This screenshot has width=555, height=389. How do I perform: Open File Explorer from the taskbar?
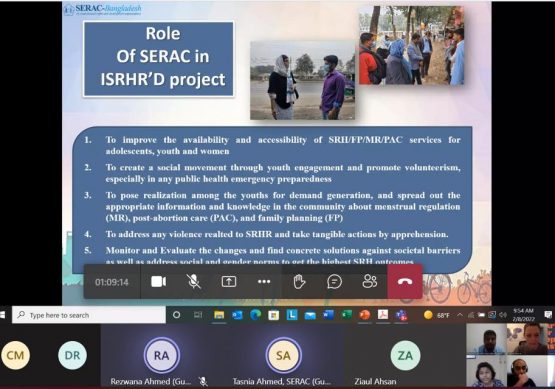(x=219, y=315)
